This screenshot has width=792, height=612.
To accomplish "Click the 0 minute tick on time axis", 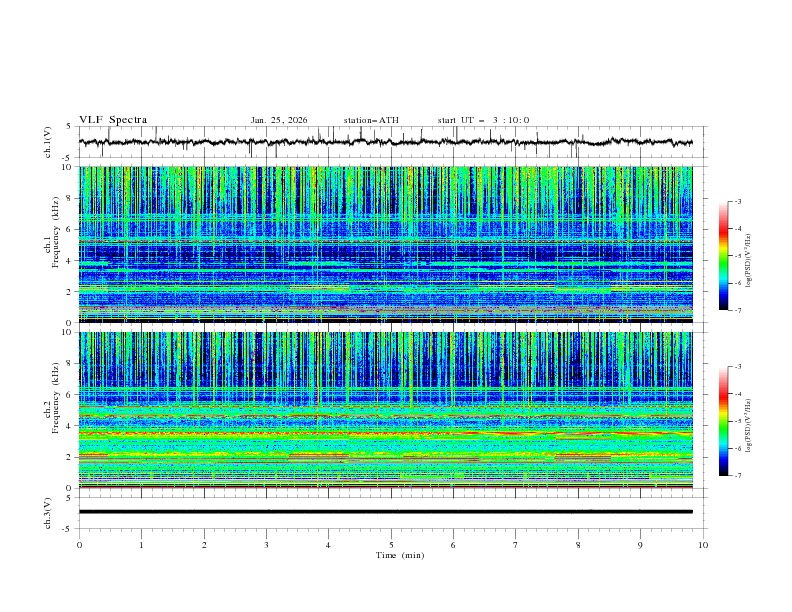I will tap(79, 545).
